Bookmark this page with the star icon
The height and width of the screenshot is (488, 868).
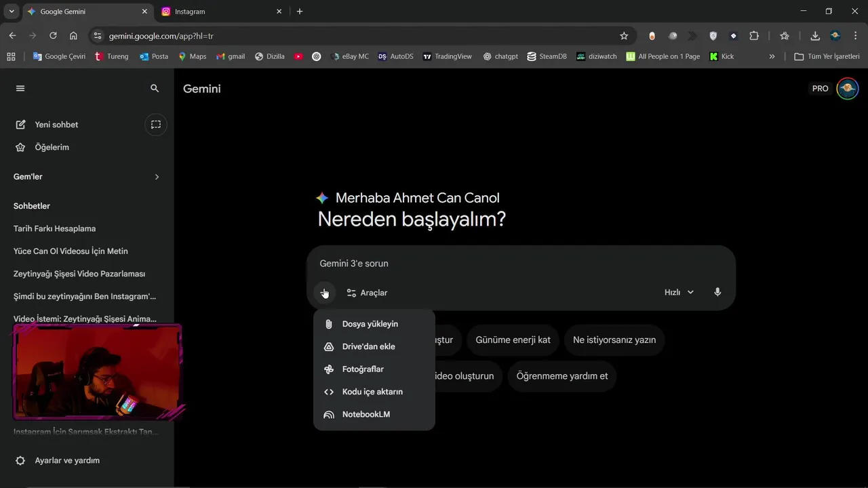tap(624, 36)
